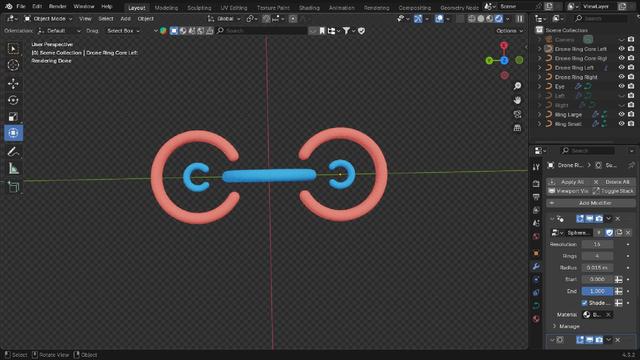This screenshot has width=640, height=360.
Task: Click the viewport zoom magnifier icon
Action: click(517, 86)
